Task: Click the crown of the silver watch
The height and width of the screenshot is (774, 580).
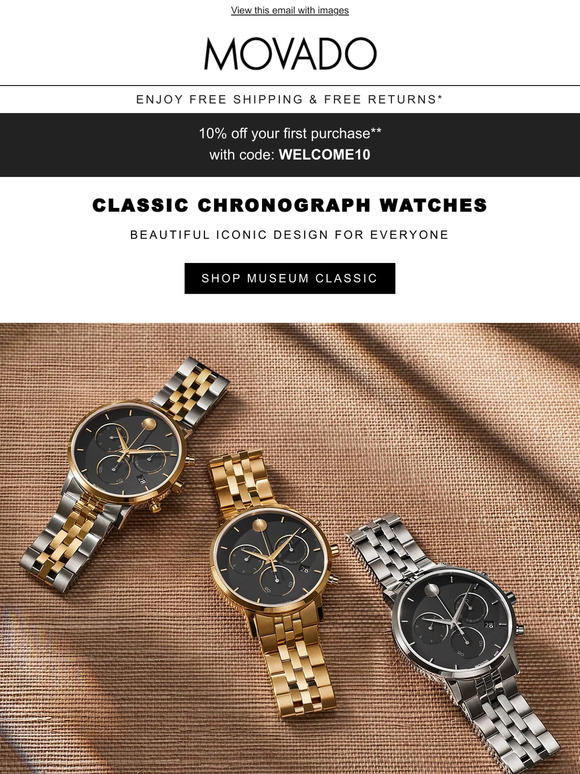Action: pyautogui.click(x=520, y=630)
